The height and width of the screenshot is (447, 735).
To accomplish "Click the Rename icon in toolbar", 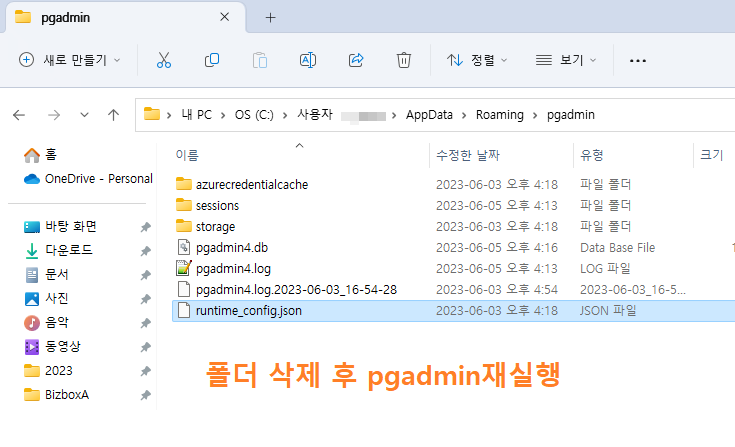I will point(308,60).
